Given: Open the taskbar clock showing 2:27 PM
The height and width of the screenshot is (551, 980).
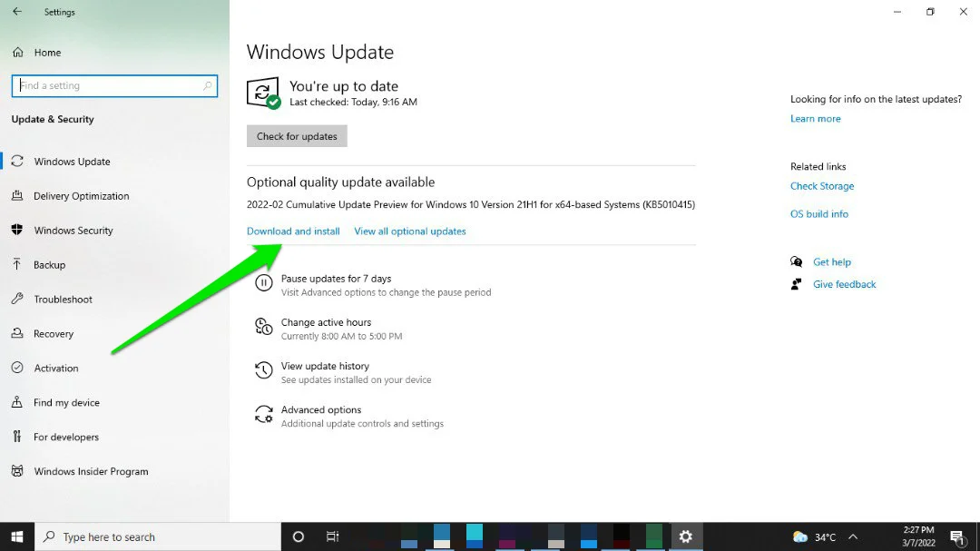Looking at the screenshot, I should (918, 536).
